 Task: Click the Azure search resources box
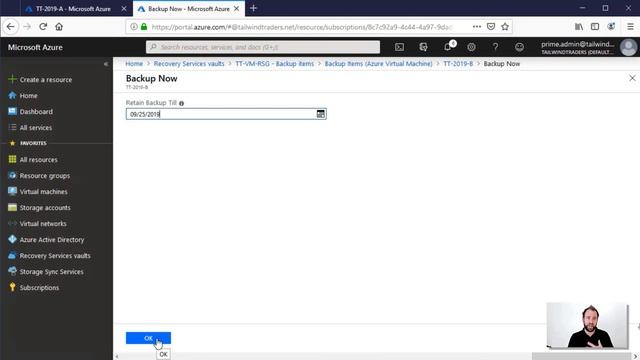coord(263,47)
